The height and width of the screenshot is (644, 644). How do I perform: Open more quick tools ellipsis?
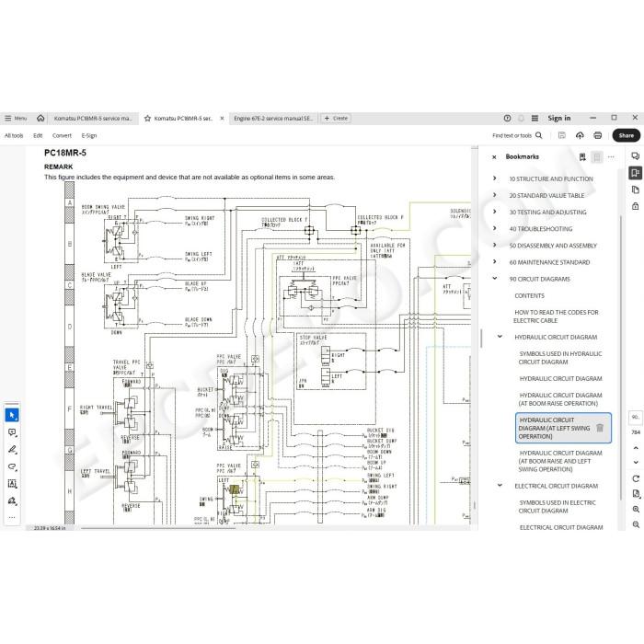pyautogui.click(x=12, y=517)
